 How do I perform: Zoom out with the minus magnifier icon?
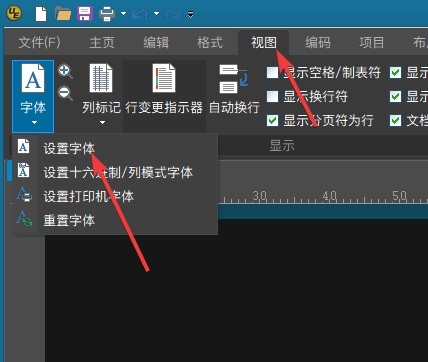coord(65,92)
